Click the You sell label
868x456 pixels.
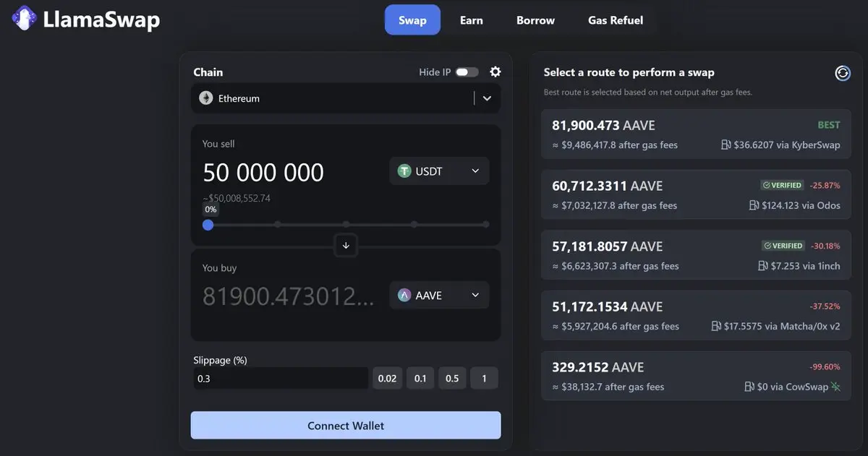point(218,144)
